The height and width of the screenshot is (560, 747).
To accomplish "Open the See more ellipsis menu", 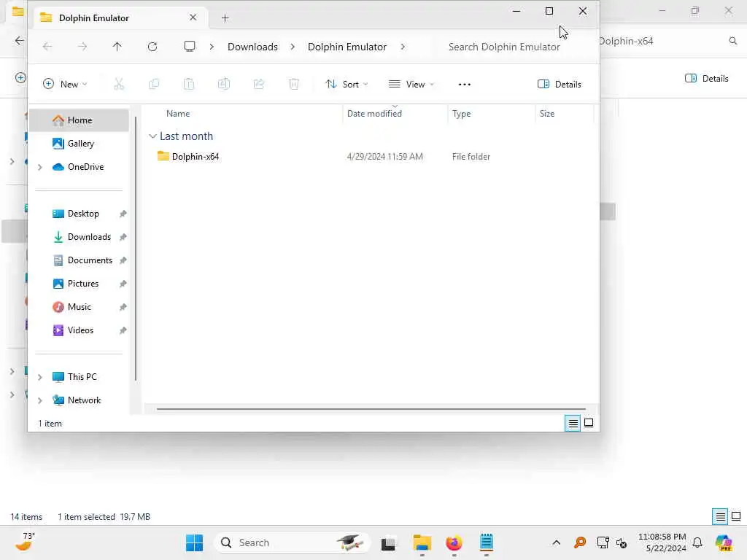I will pyautogui.click(x=465, y=85).
